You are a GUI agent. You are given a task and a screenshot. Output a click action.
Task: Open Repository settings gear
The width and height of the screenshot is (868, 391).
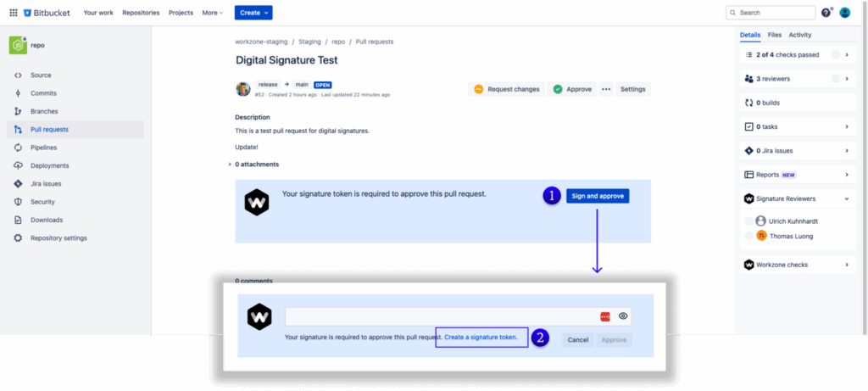point(18,238)
